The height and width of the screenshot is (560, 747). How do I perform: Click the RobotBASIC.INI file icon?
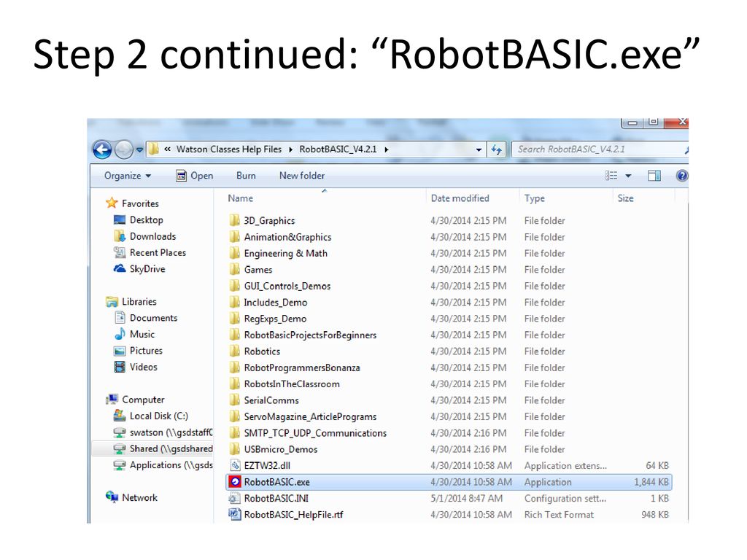[x=234, y=498]
